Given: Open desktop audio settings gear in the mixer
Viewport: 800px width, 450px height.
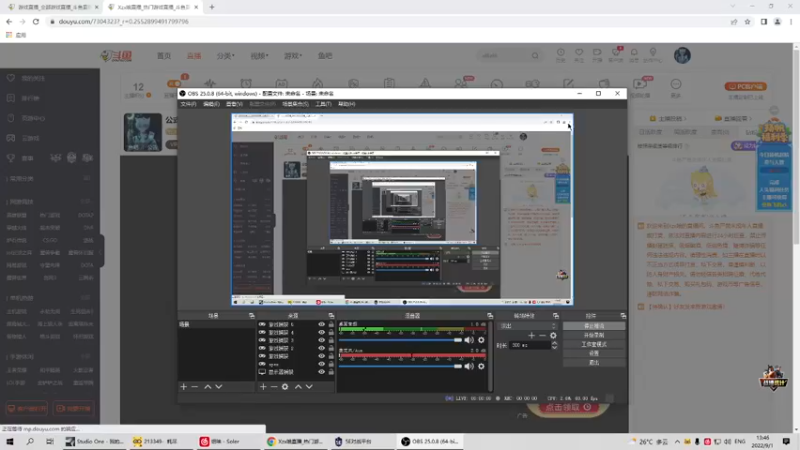Looking at the screenshot, I should (481, 340).
